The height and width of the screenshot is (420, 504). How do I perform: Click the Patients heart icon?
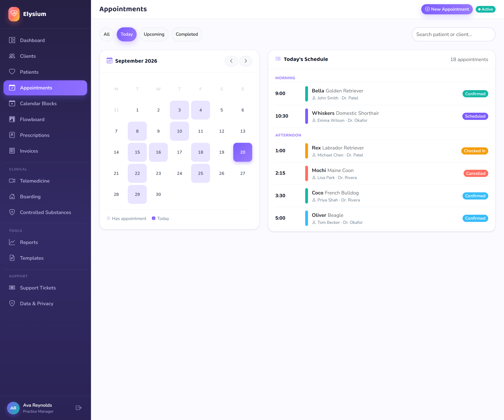(x=12, y=72)
